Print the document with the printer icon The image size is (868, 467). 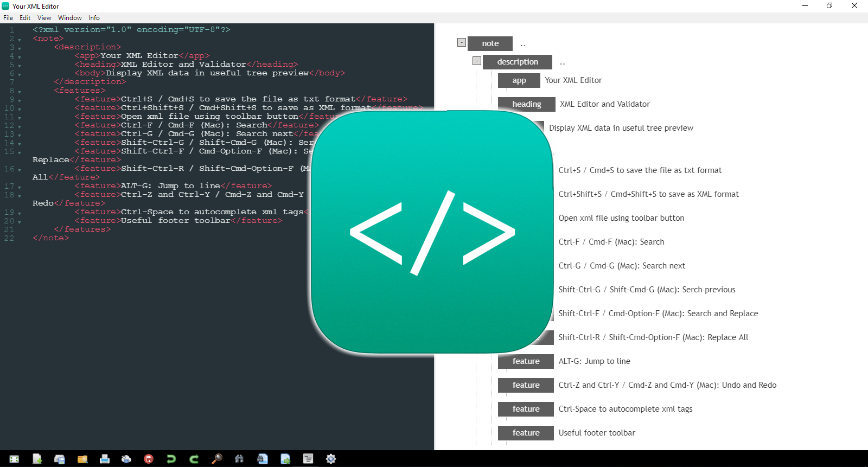(105, 459)
